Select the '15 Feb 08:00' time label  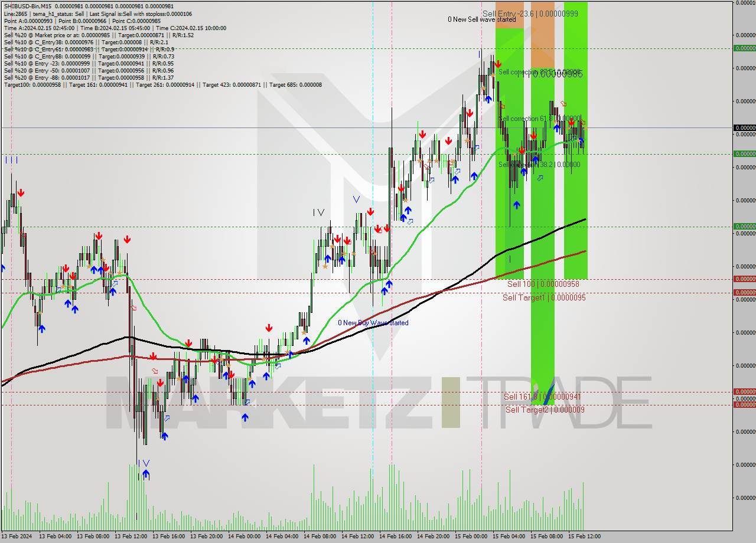546,537
